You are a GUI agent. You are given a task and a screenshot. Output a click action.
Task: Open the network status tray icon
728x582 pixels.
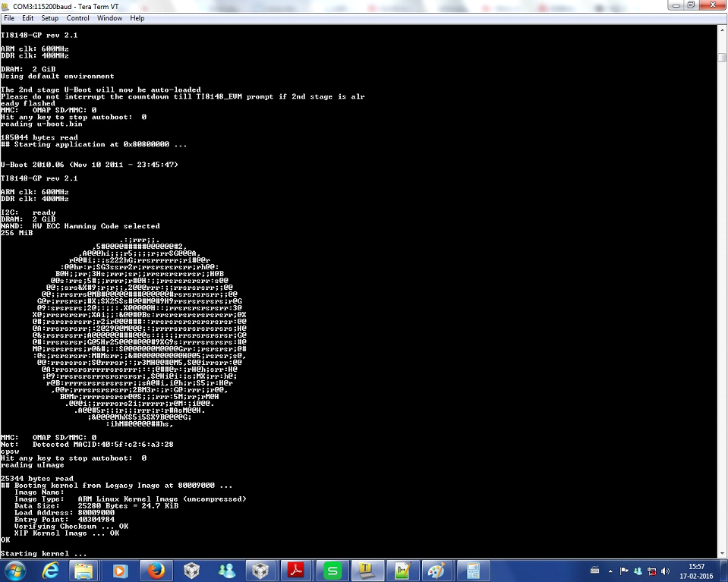click(x=652, y=571)
